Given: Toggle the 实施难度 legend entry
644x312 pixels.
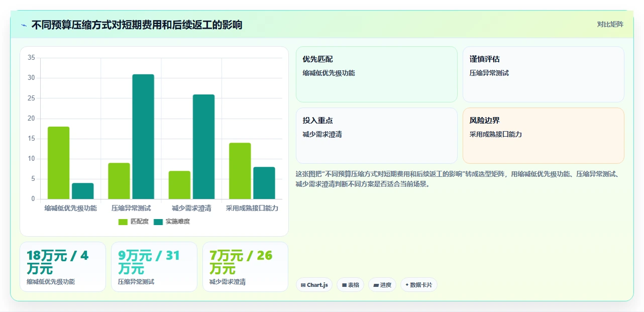Looking at the screenshot, I should 172,222.
